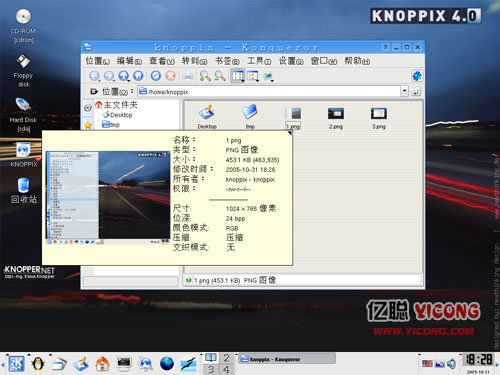The height and width of the screenshot is (375, 500).
Task: Go to home folder via toolbar
Action: coord(138,76)
